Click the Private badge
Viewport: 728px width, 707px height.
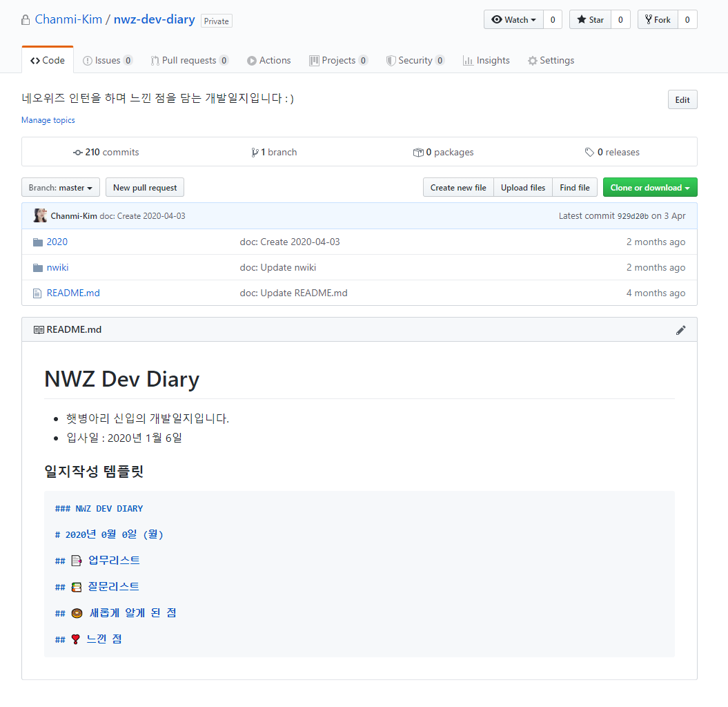(x=217, y=21)
